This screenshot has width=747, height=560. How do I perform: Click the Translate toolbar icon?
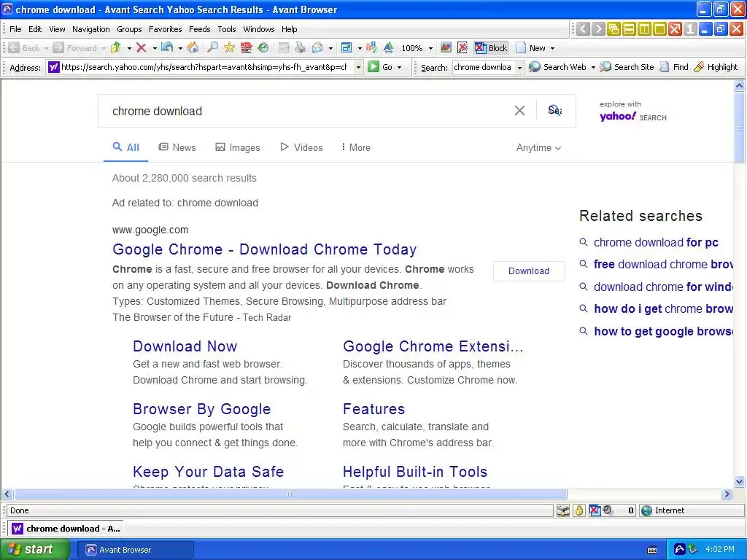372,47
